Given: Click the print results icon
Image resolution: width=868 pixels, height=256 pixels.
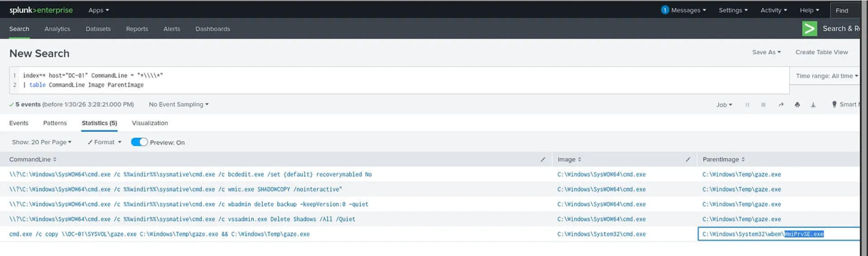Looking at the screenshot, I should (x=797, y=104).
